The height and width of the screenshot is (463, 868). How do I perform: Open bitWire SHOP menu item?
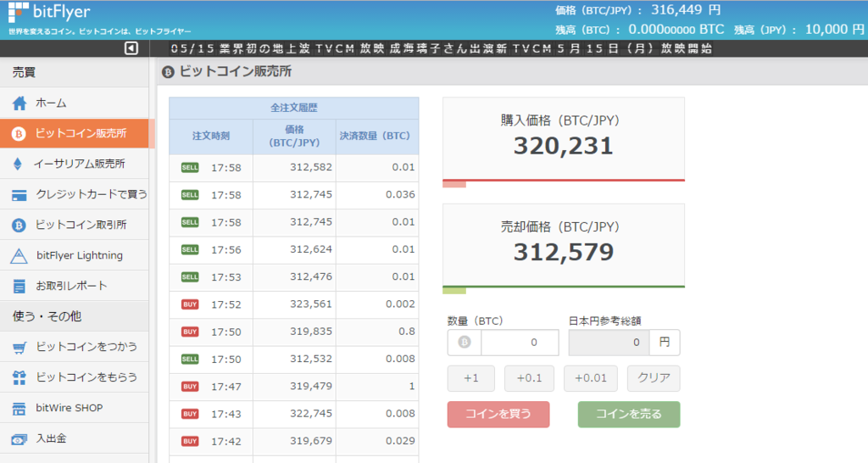[x=75, y=408]
